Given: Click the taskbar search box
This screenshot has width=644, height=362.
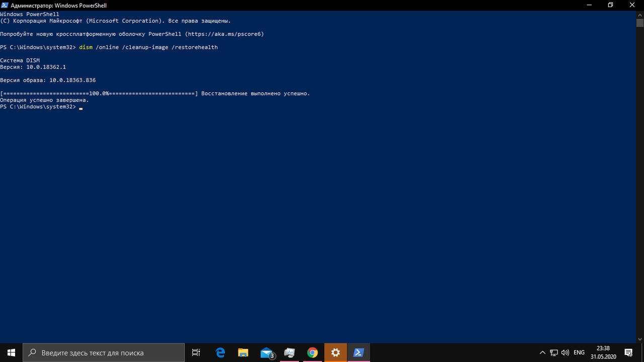Looking at the screenshot, I should tap(104, 352).
